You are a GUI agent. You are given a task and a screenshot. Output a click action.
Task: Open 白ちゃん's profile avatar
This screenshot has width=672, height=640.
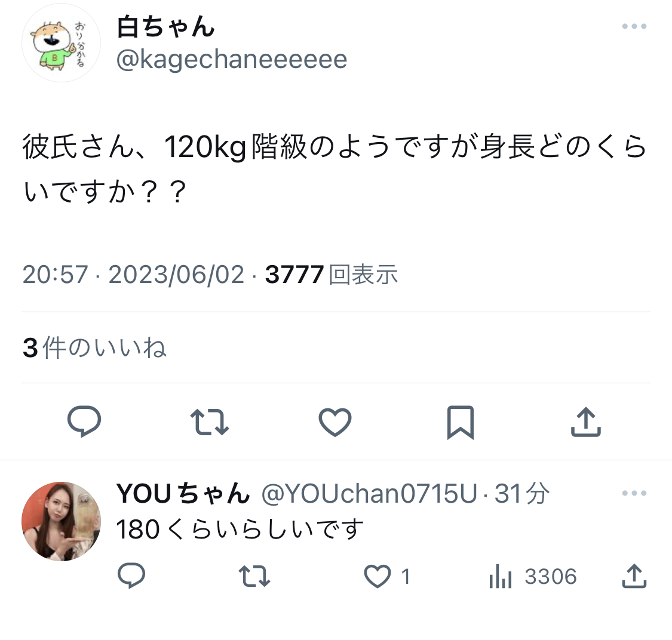(62, 43)
